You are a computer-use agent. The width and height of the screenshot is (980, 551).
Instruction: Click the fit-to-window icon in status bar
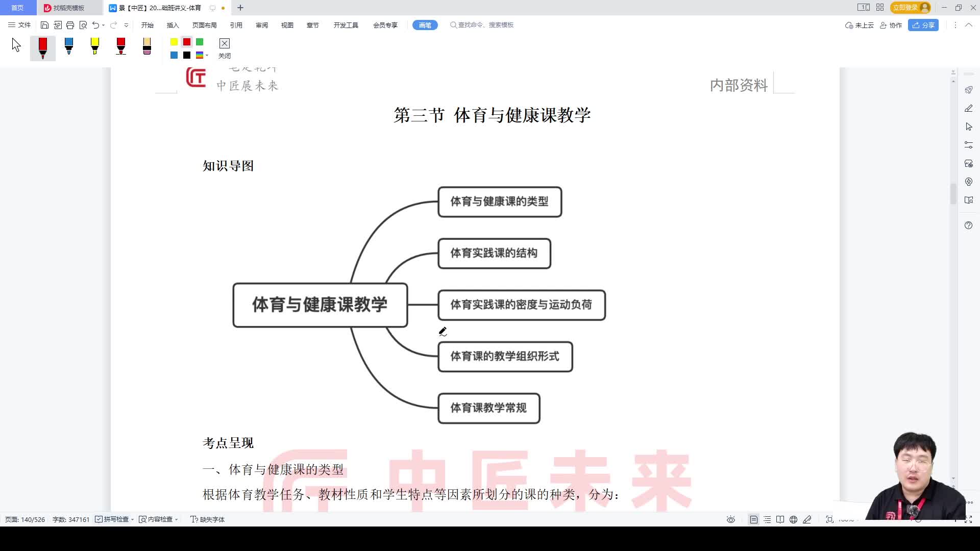tap(830, 519)
